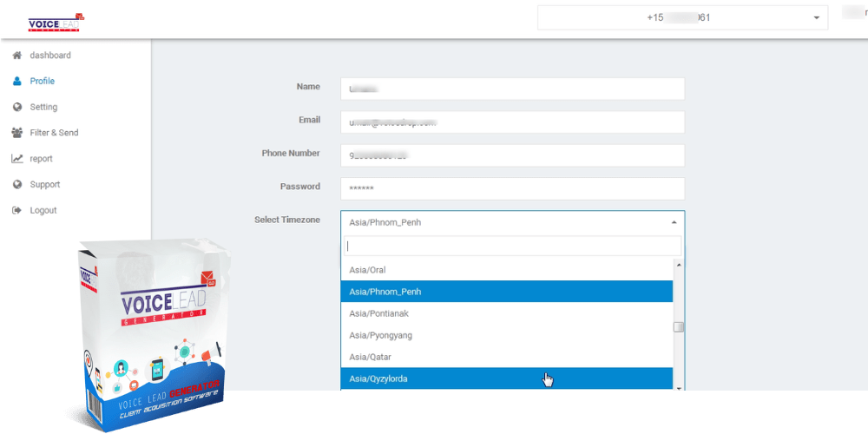868x434 pixels.
Task: Click the timezone list scroll-down arrow
Action: pos(679,388)
